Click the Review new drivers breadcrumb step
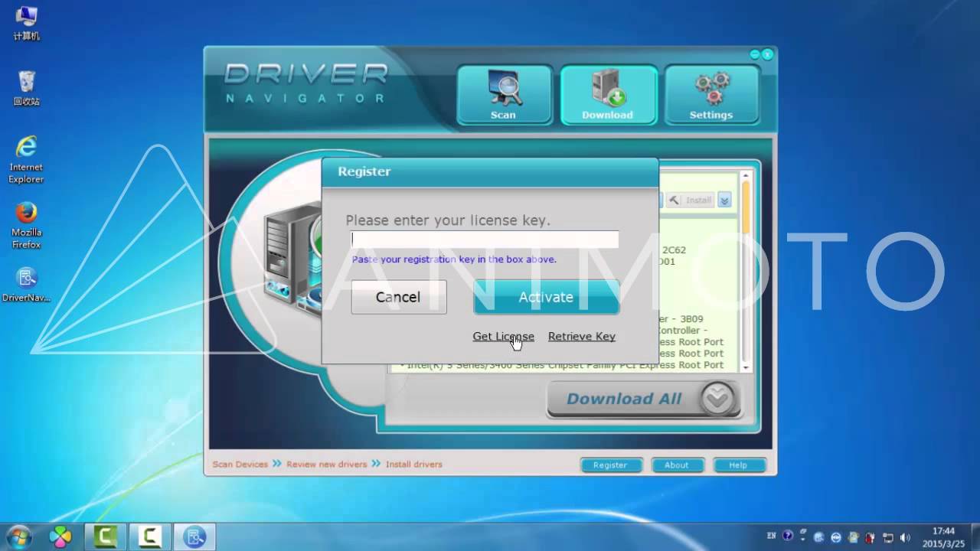This screenshot has height=551, width=980. point(326,465)
